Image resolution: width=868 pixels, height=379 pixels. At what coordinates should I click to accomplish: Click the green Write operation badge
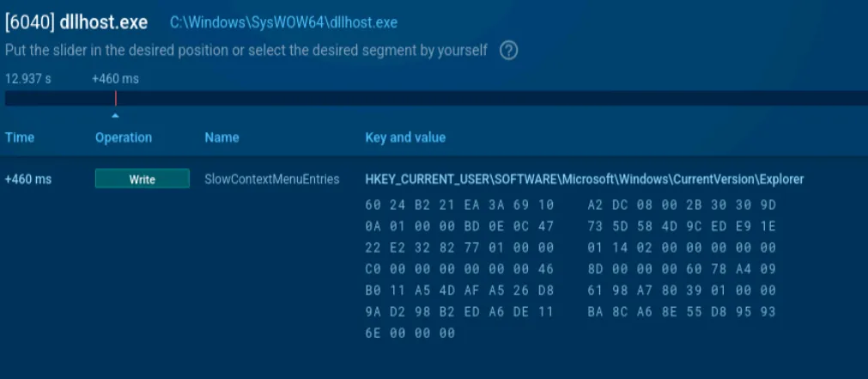[143, 179]
